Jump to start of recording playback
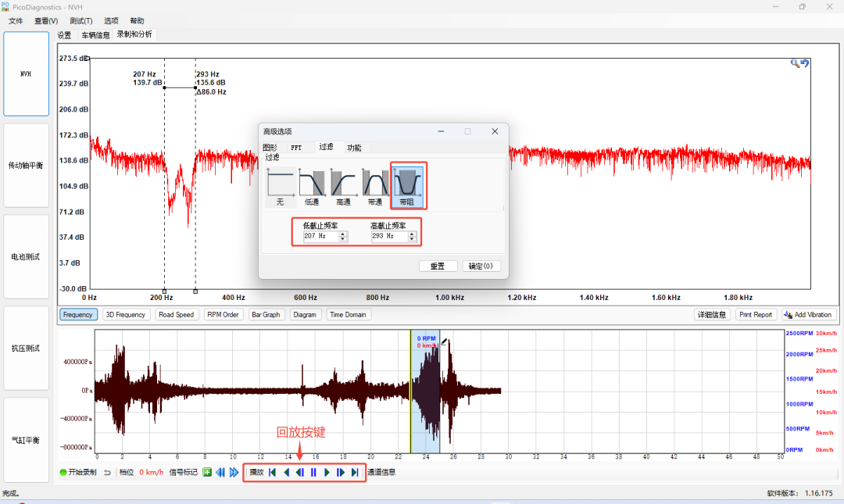Image resolution: width=844 pixels, height=504 pixels. [273, 472]
